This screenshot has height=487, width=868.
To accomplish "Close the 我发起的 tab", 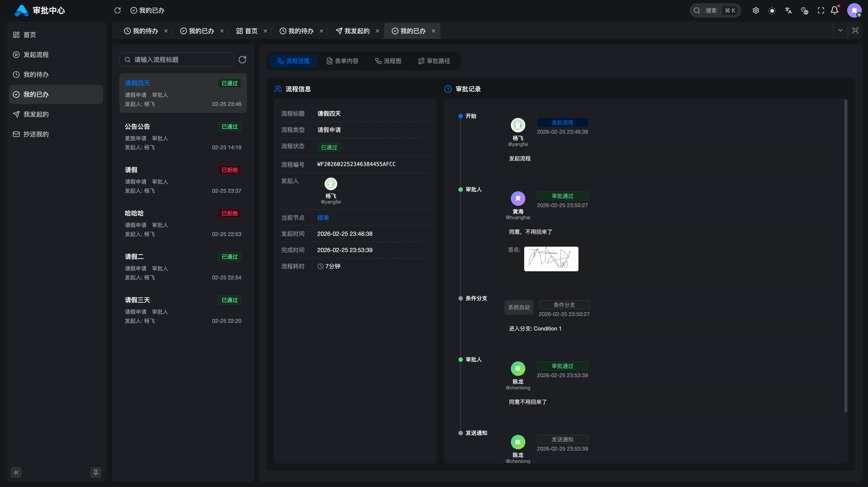I will [377, 31].
